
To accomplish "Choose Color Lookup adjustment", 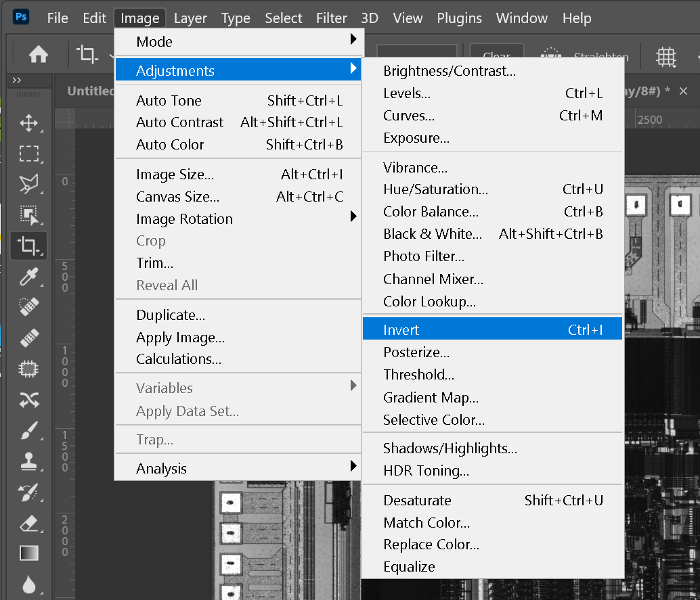I will 492,301.
